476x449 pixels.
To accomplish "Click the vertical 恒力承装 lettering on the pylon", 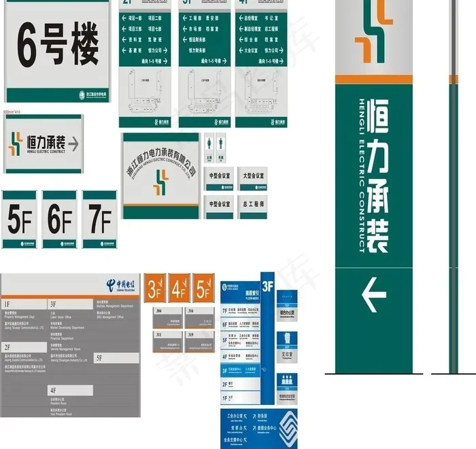I will tap(377, 176).
